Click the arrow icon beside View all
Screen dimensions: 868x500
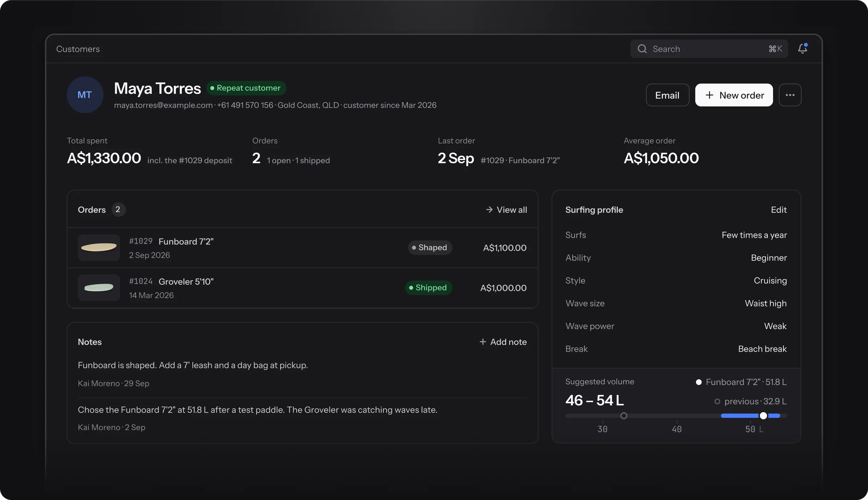[489, 210]
